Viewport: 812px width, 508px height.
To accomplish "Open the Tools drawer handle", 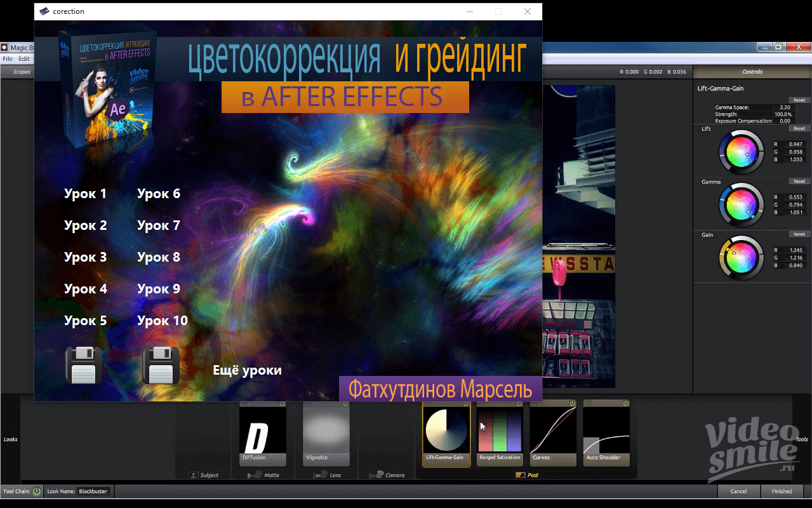I will (802, 439).
